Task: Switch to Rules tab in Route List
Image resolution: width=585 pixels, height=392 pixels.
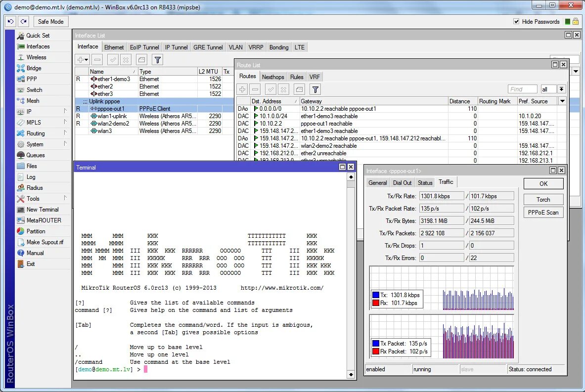Action: pos(297,77)
